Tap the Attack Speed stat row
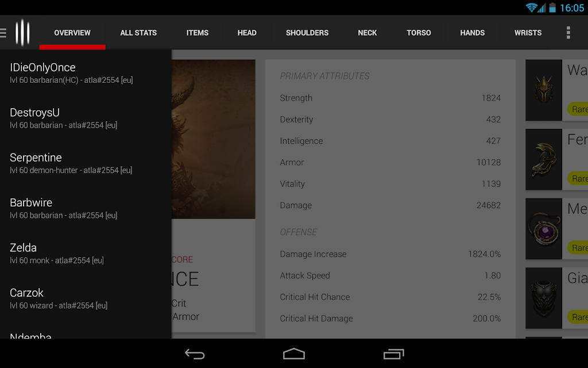 (x=390, y=275)
